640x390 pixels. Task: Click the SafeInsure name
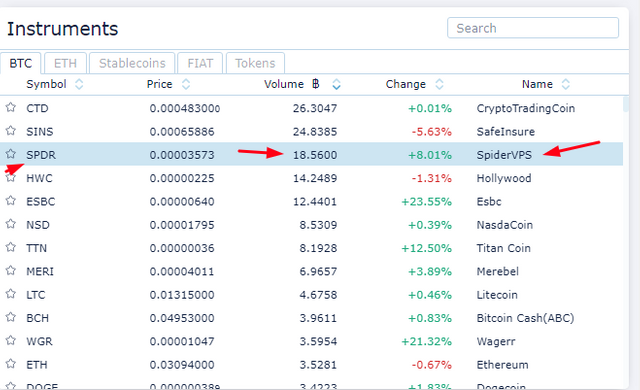point(505,132)
